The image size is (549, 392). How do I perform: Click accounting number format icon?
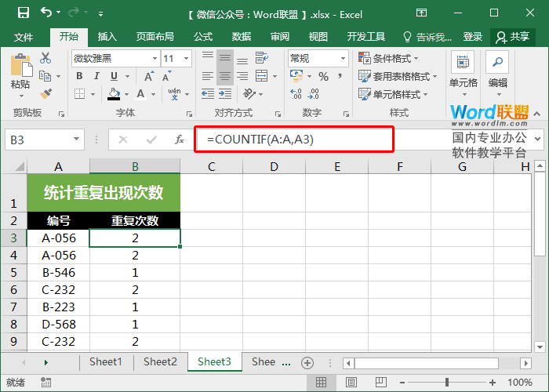296,76
